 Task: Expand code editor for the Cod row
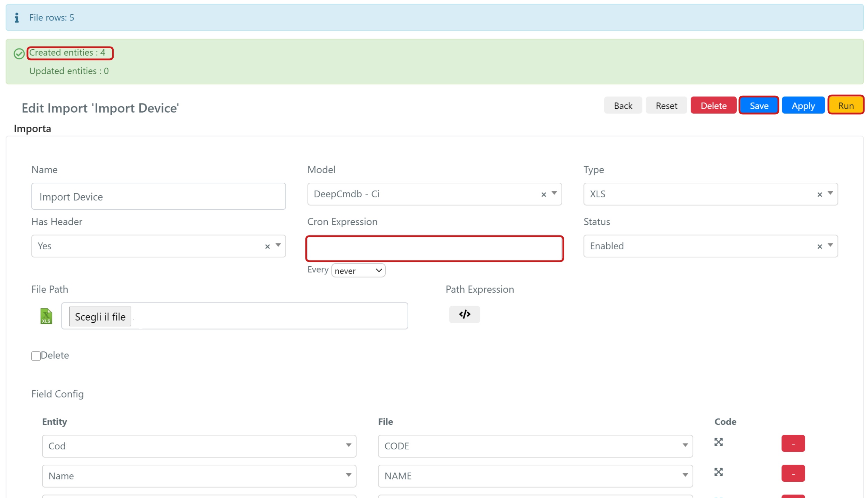[718, 442]
